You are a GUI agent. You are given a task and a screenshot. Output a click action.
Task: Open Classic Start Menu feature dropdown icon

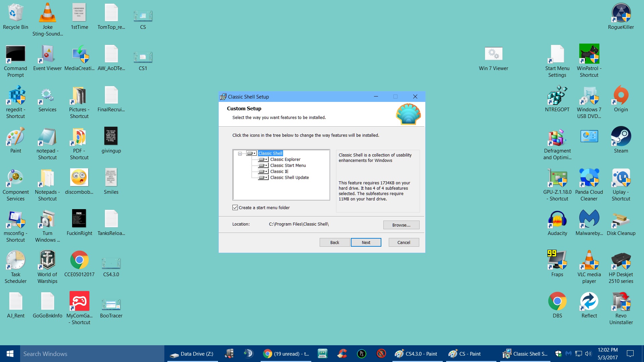(x=263, y=166)
